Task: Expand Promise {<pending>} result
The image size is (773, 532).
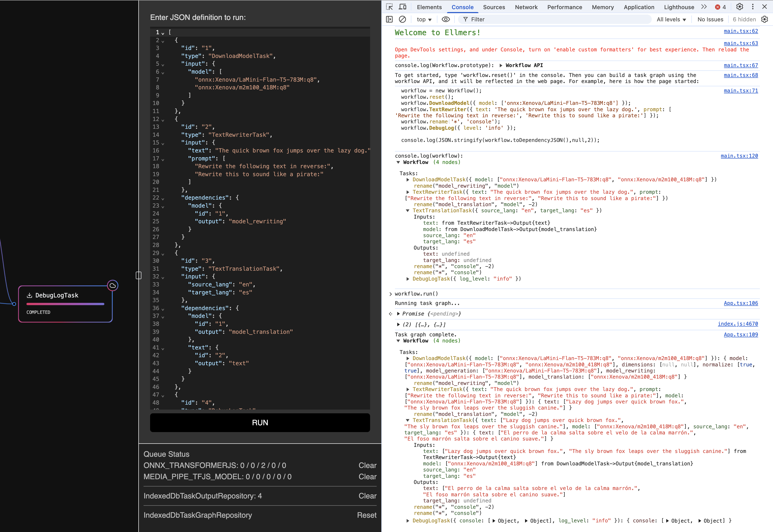Action: click(398, 314)
